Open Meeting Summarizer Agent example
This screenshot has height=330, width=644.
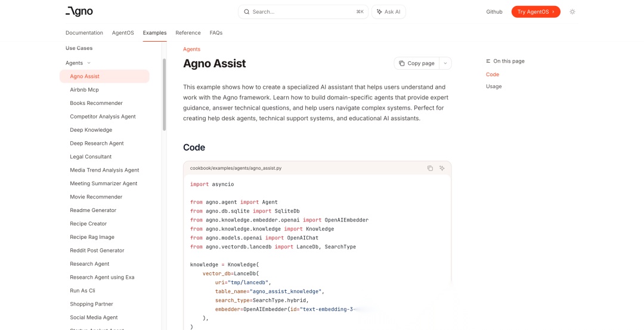tap(104, 183)
